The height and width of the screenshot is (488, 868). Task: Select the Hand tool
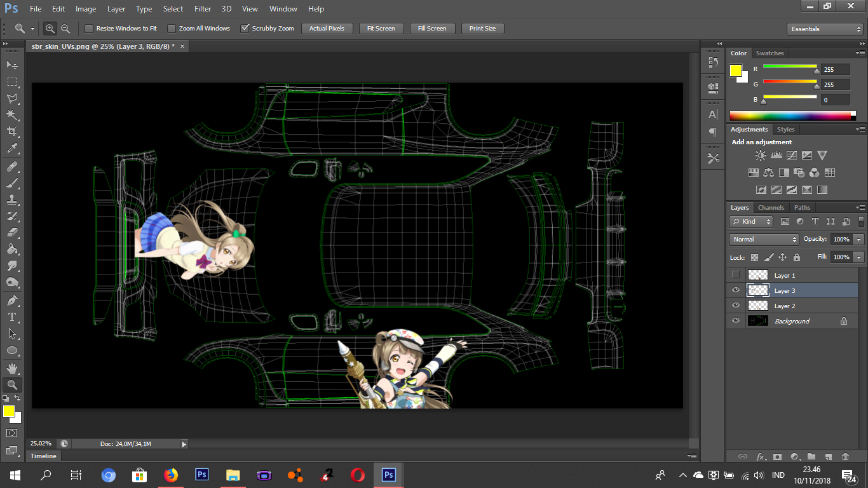point(12,368)
